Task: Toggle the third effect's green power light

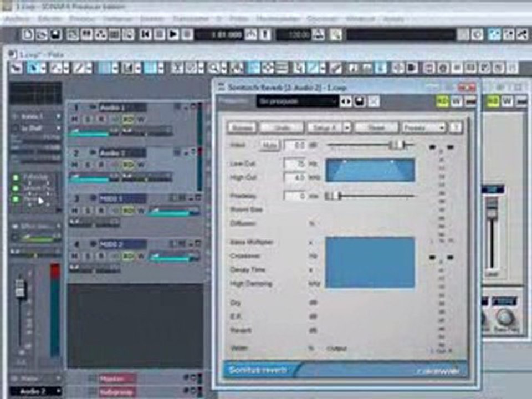Action: 16,199
